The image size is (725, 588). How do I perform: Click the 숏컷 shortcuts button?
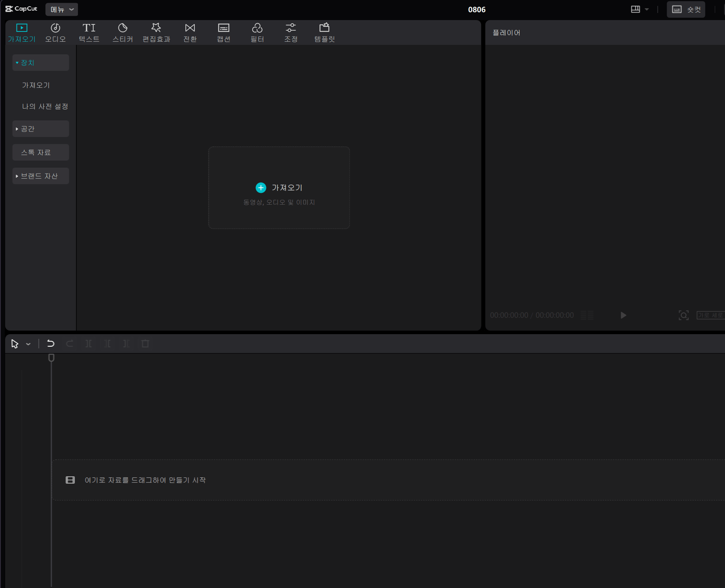(686, 9)
